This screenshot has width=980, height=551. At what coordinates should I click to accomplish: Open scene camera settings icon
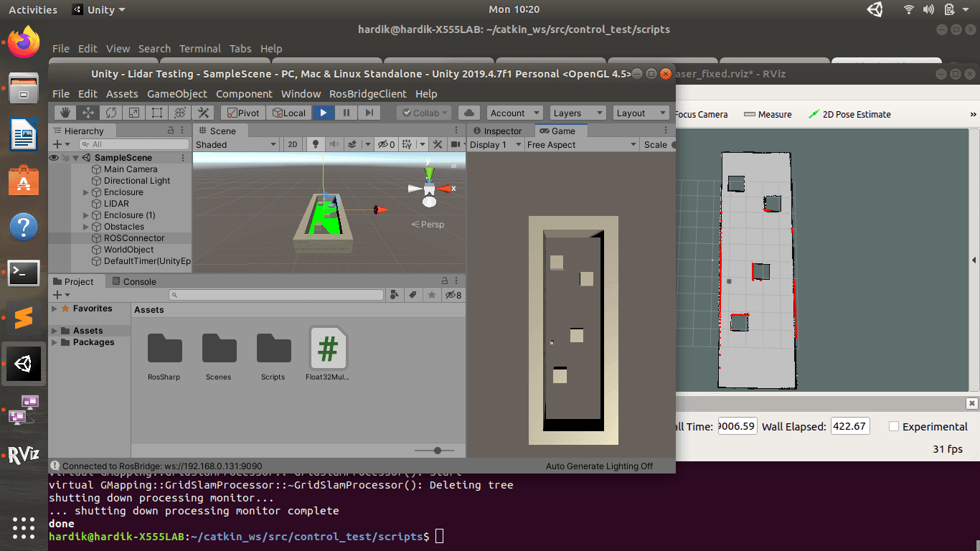[x=454, y=144]
